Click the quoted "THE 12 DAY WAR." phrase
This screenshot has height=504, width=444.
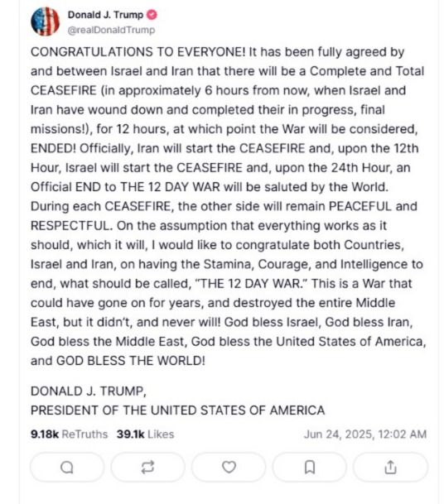[x=252, y=284]
